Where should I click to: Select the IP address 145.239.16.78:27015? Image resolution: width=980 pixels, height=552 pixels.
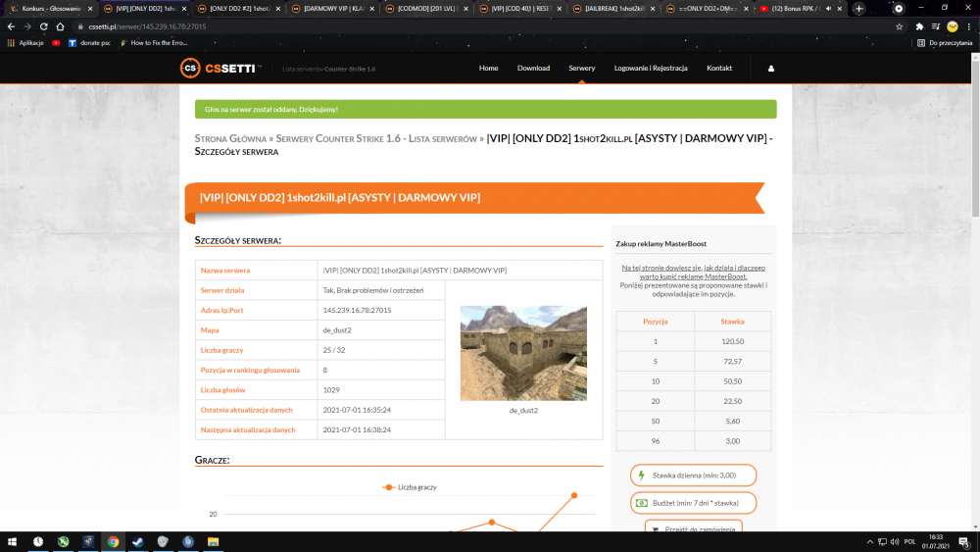point(357,310)
